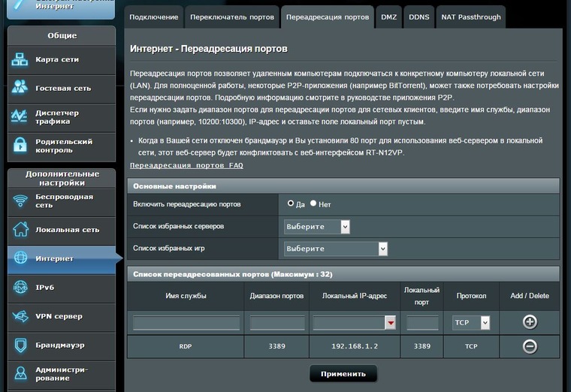Click the 3389 local port cell
571x392 pixels.
[422, 346]
